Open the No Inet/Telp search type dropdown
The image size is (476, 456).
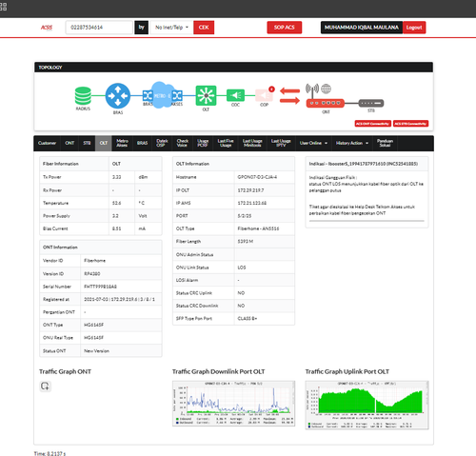tap(171, 28)
